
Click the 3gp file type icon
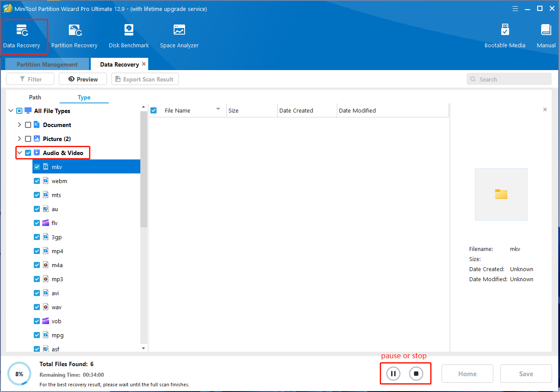(46, 237)
